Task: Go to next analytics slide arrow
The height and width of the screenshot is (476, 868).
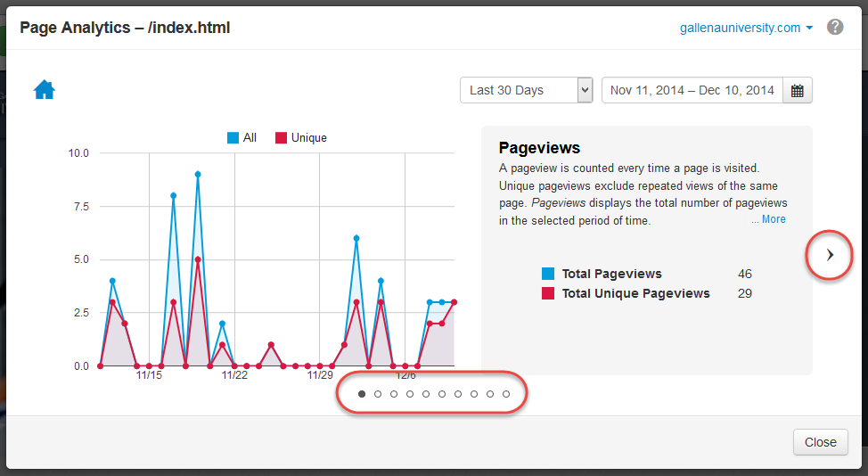Action: coord(830,255)
